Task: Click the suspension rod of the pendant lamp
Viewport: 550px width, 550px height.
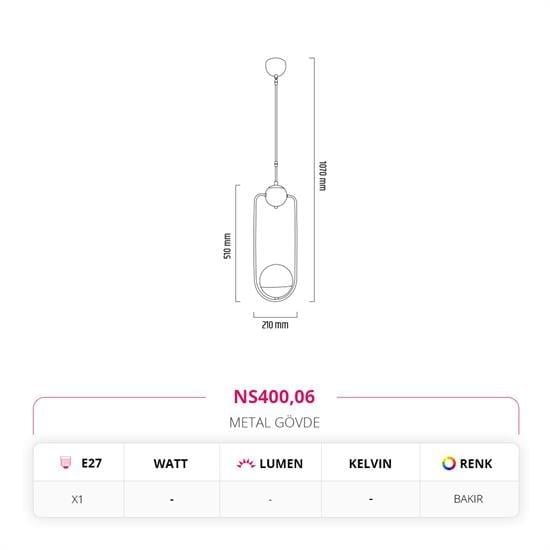Action: coord(276,130)
